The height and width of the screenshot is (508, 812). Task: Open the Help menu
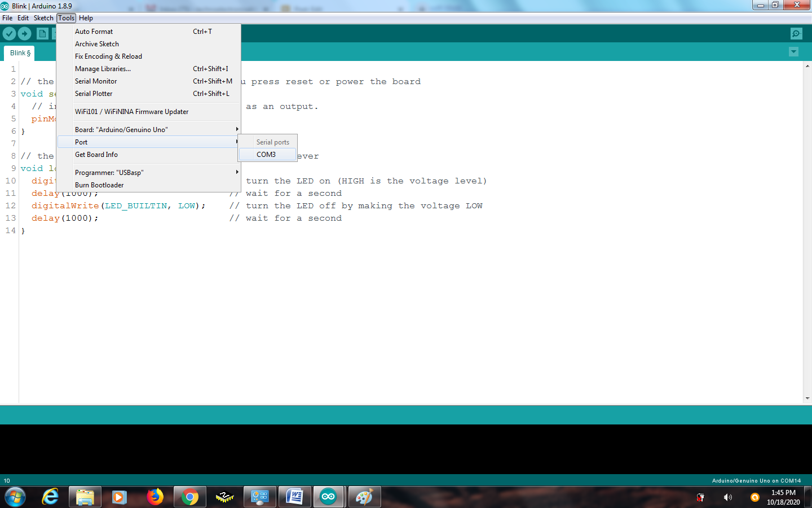(x=86, y=18)
